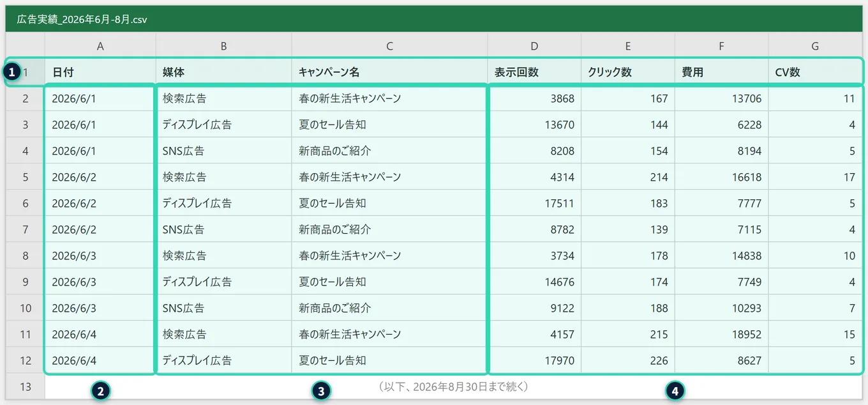Select row number 8
Image resolution: width=868 pixels, height=405 pixels.
coord(26,256)
